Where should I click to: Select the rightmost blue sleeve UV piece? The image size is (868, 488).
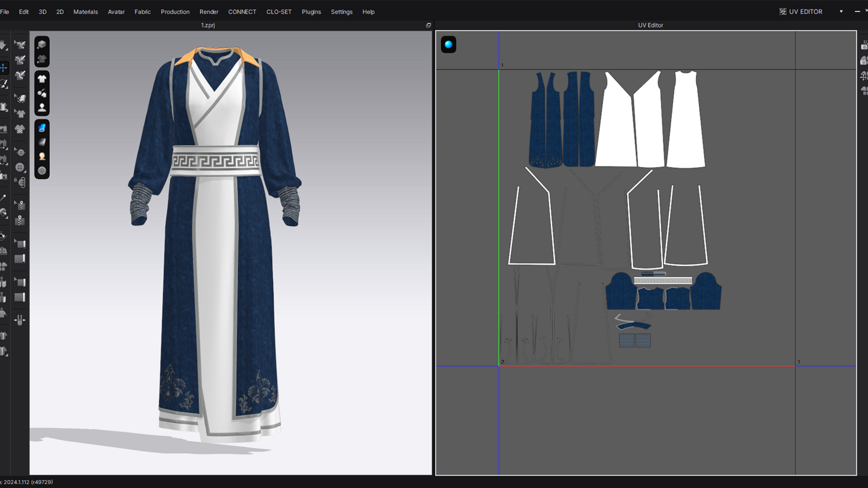click(x=706, y=291)
